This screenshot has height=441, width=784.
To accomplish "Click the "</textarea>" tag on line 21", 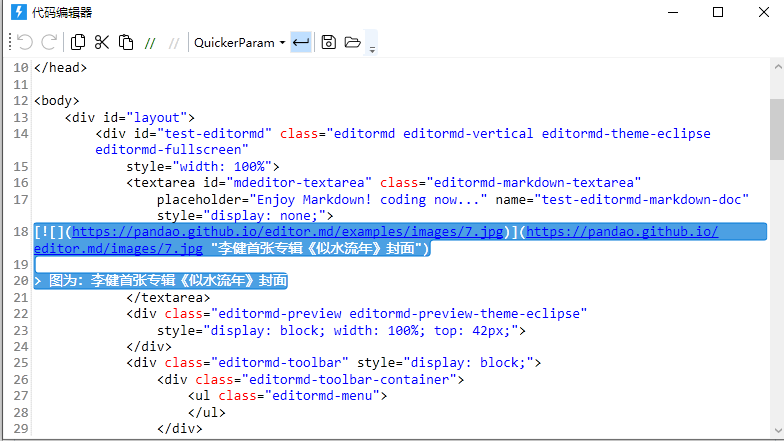I will (168, 298).
